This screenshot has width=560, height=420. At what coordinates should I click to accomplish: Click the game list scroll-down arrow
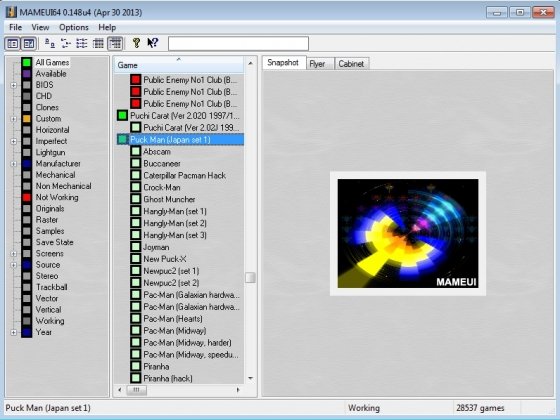click(x=250, y=378)
